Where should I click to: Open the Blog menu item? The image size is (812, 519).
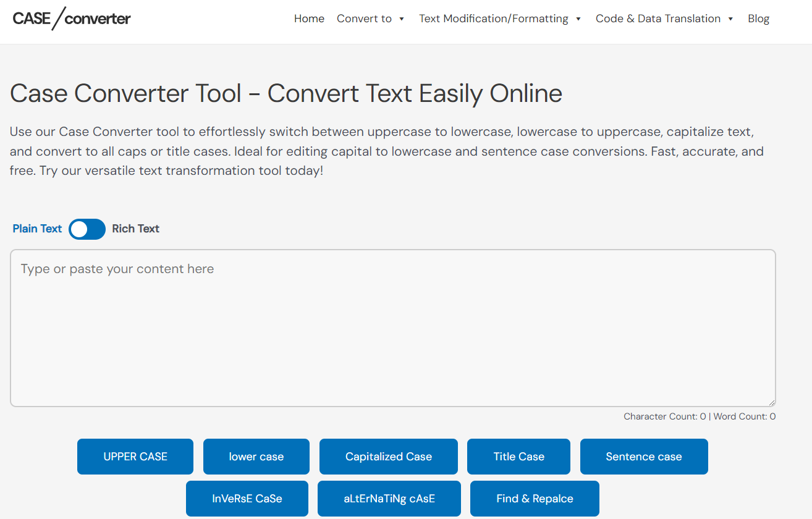[758, 19]
